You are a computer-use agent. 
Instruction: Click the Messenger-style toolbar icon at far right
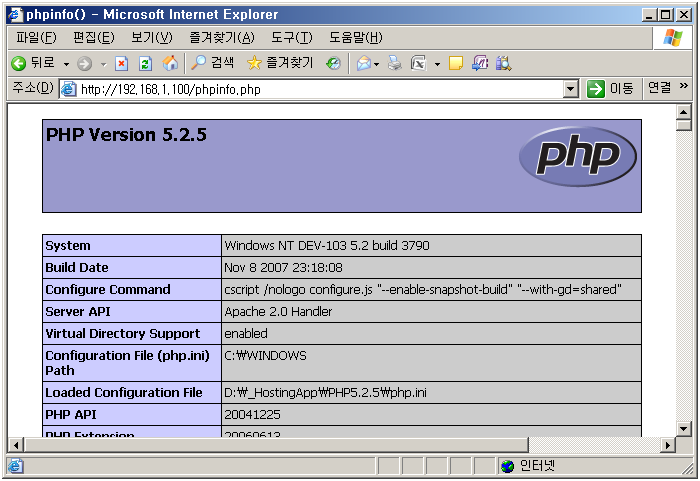coord(503,63)
